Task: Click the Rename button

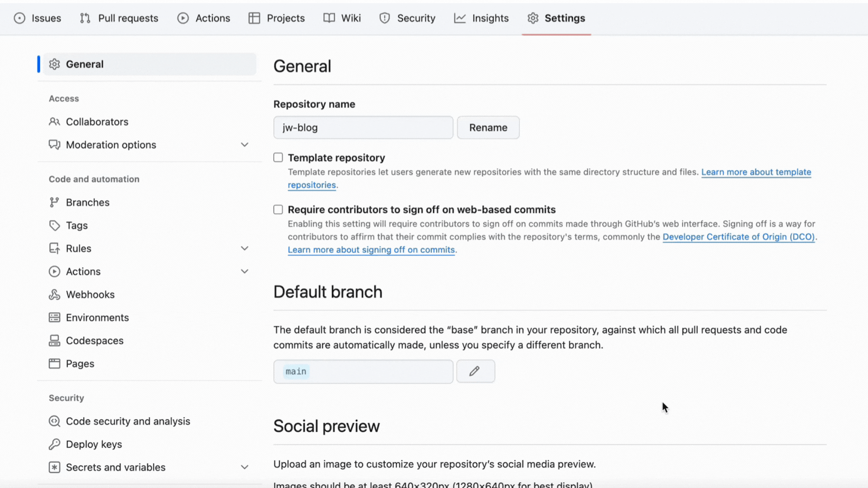Action: click(x=488, y=127)
